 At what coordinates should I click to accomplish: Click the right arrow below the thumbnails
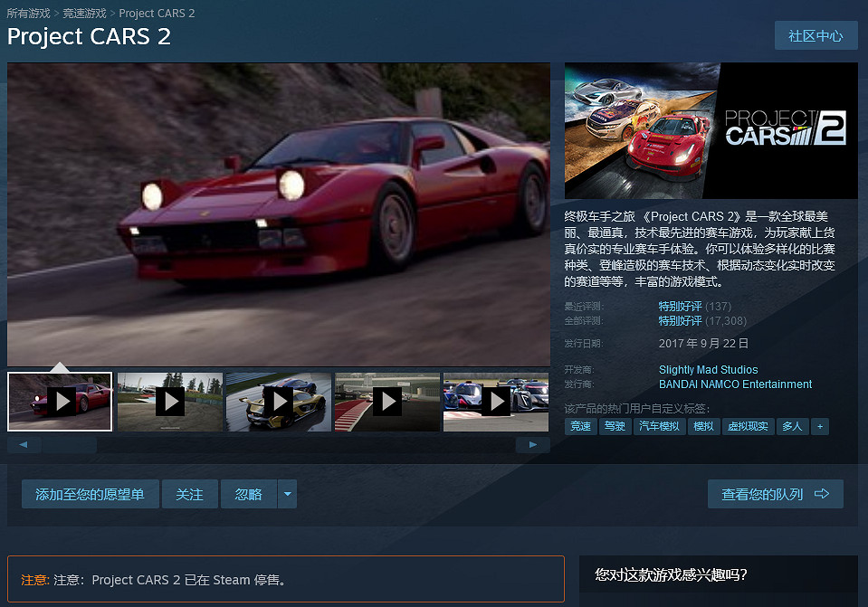[x=533, y=443]
